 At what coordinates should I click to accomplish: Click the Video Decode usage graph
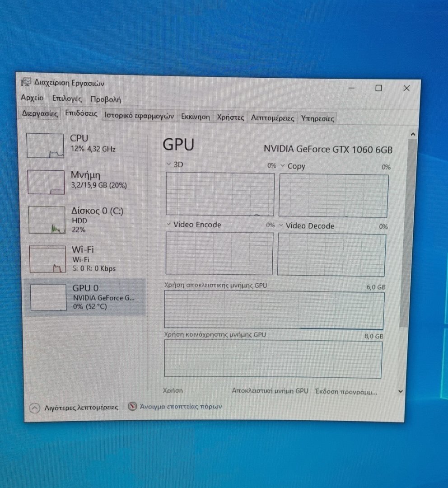click(x=331, y=254)
